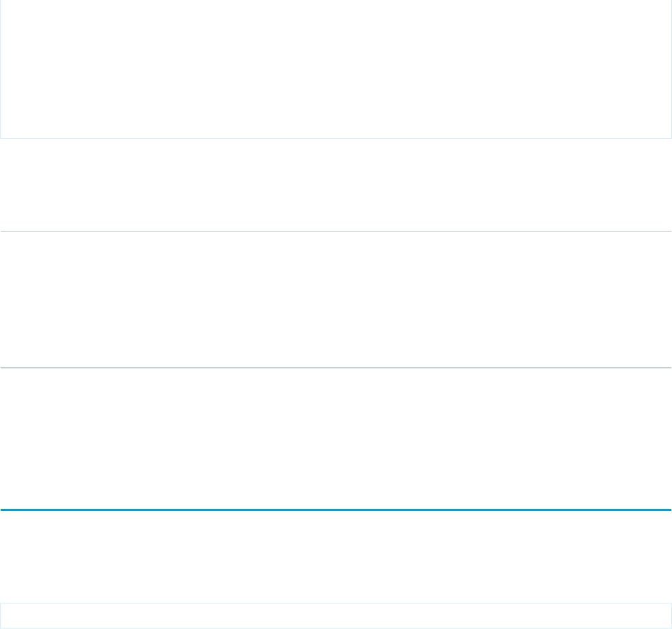Click the first thin gray divider line
The height and width of the screenshot is (629, 672).
pyautogui.click(x=336, y=231)
